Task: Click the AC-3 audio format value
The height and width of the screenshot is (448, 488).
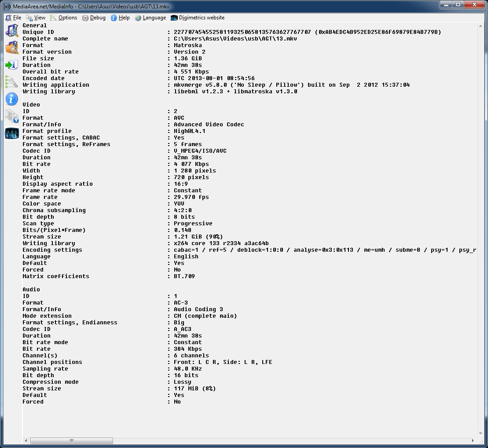Action: (181, 303)
